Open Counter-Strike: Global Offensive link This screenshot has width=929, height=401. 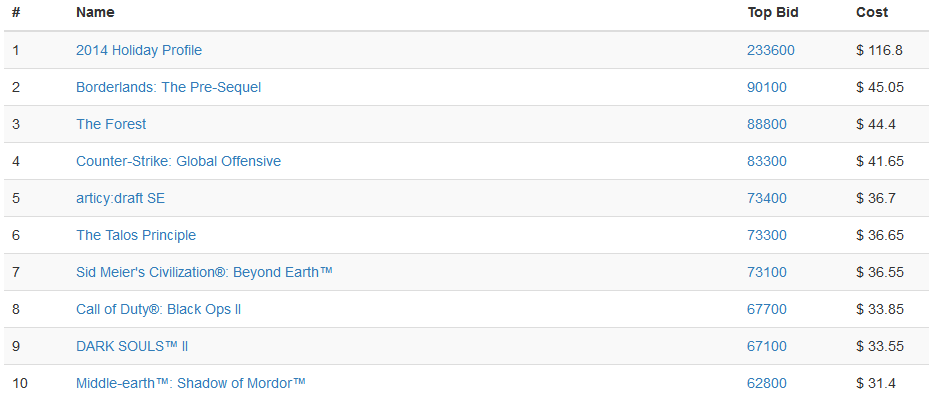(x=178, y=161)
